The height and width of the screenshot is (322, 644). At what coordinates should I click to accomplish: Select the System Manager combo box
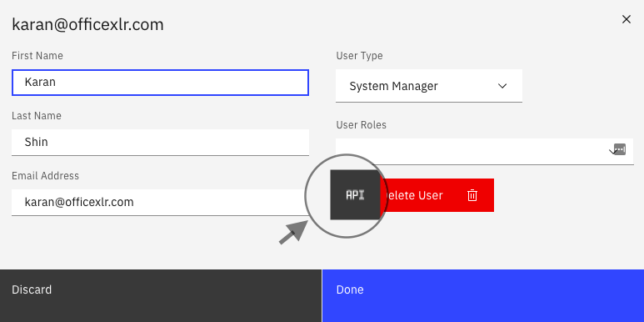click(x=429, y=86)
